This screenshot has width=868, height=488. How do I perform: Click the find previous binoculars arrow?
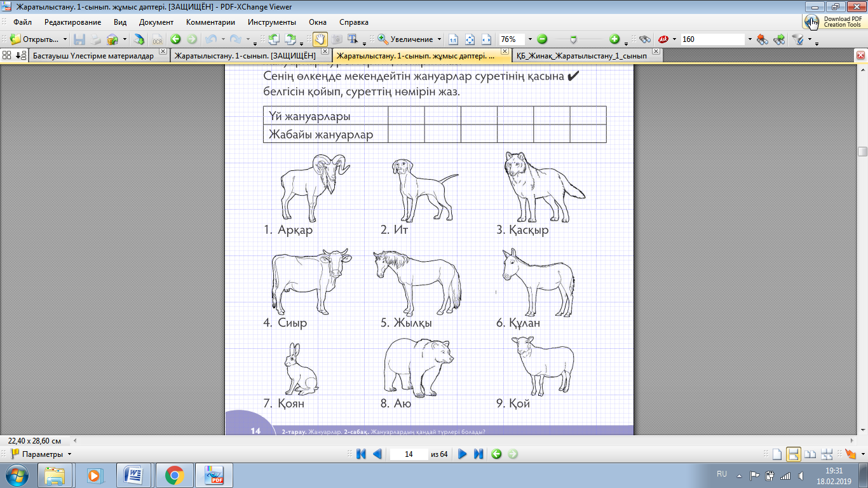[762, 39]
